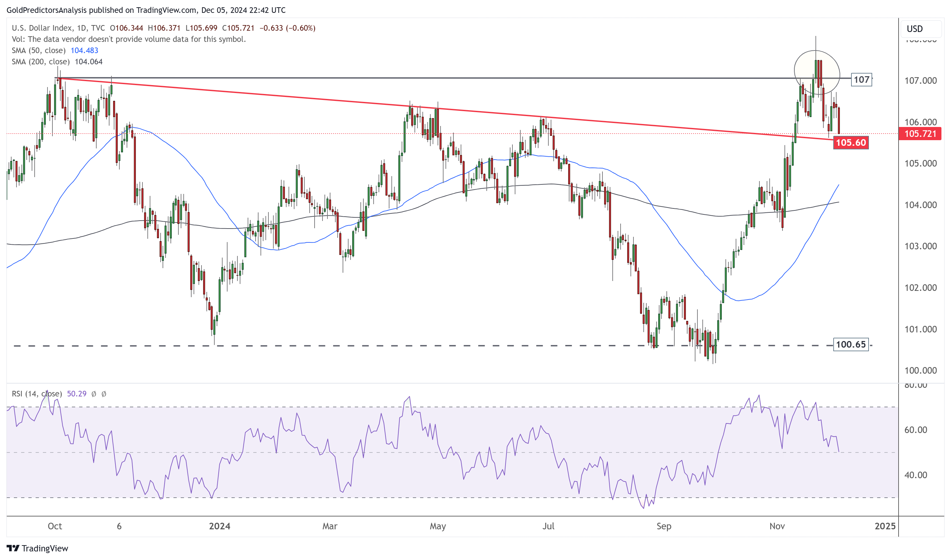Click the first ø symbol beside RSI value
951x560 pixels.
[94, 394]
